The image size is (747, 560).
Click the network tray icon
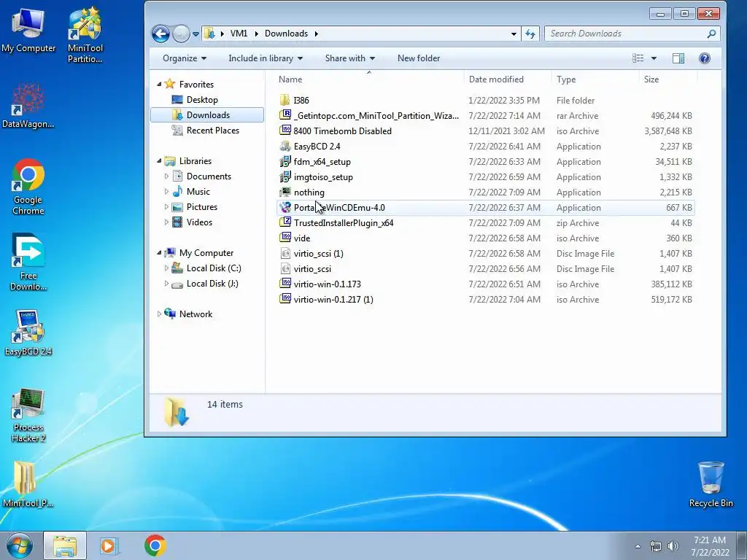tap(656, 546)
